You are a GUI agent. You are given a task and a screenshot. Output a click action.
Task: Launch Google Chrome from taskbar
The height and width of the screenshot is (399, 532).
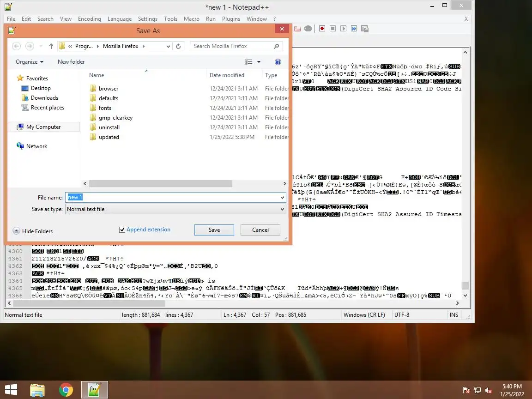66,390
